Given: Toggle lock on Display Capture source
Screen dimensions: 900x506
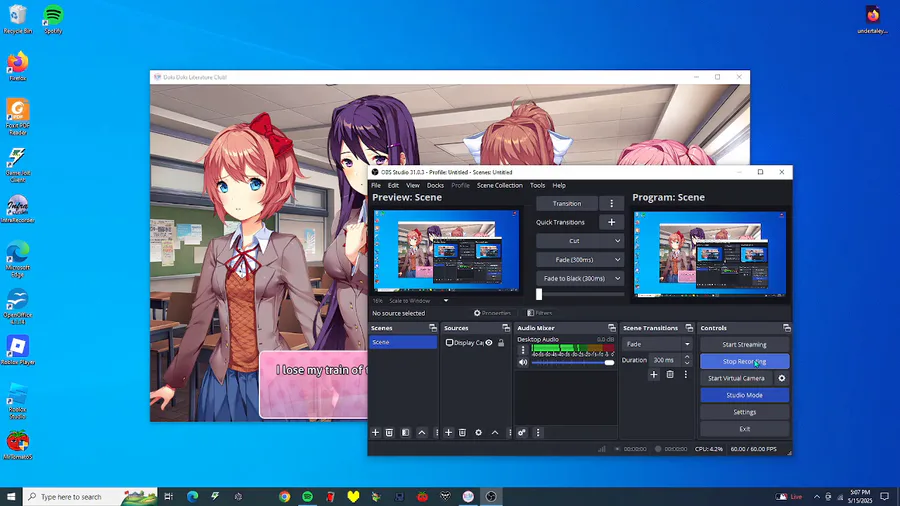Looking at the screenshot, I should [x=501, y=342].
